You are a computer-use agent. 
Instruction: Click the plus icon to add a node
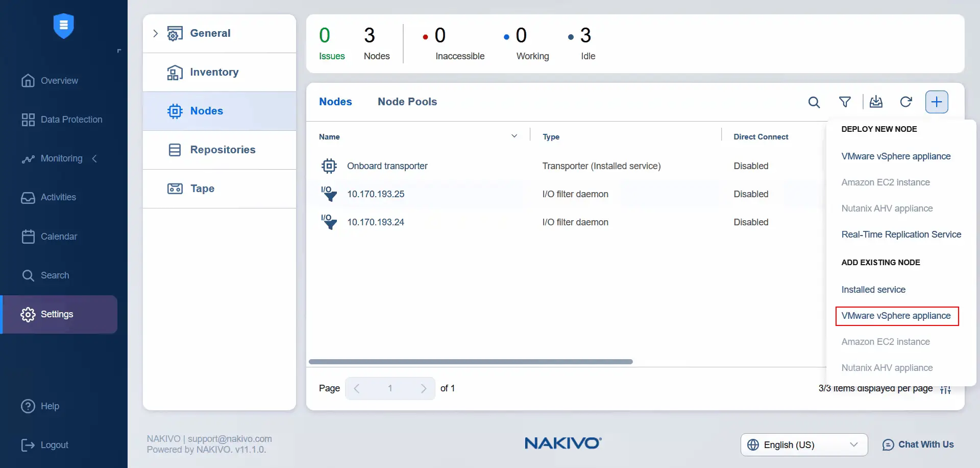coord(937,102)
